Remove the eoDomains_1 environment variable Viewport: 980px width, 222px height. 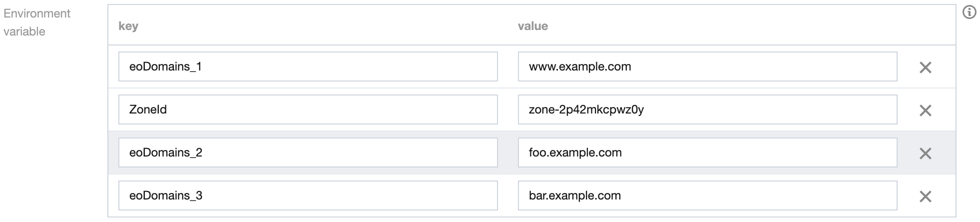925,67
